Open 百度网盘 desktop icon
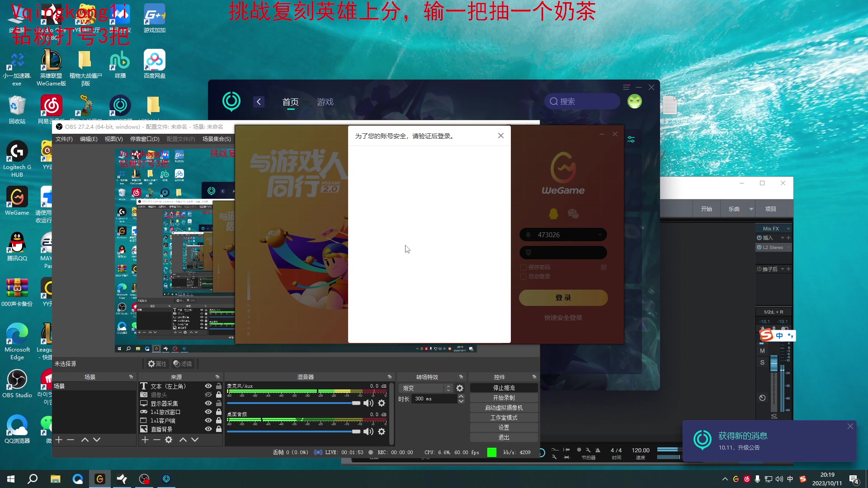This screenshot has height=488, width=868. point(154,64)
